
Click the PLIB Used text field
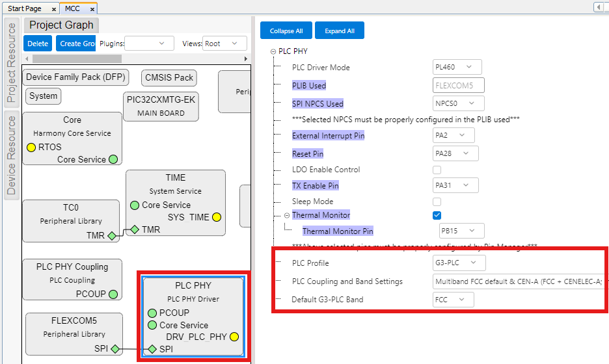[459, 85]
